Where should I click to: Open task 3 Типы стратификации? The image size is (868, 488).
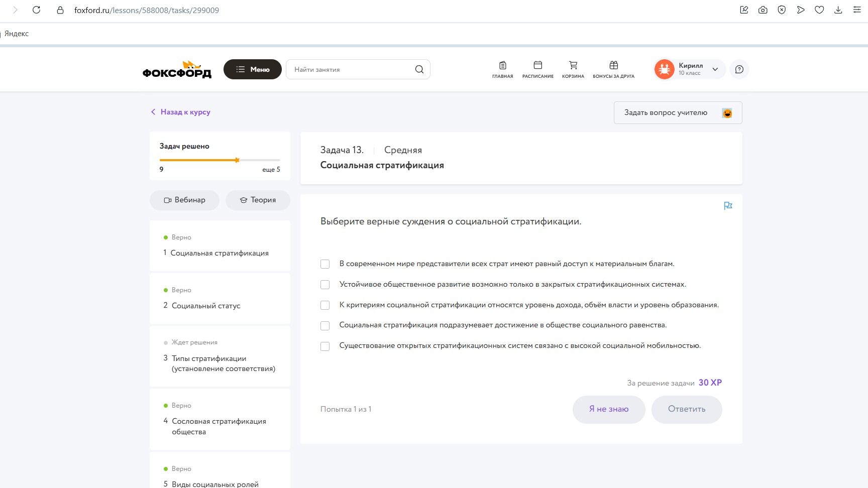pyautogui.click(x=220, y=356)
